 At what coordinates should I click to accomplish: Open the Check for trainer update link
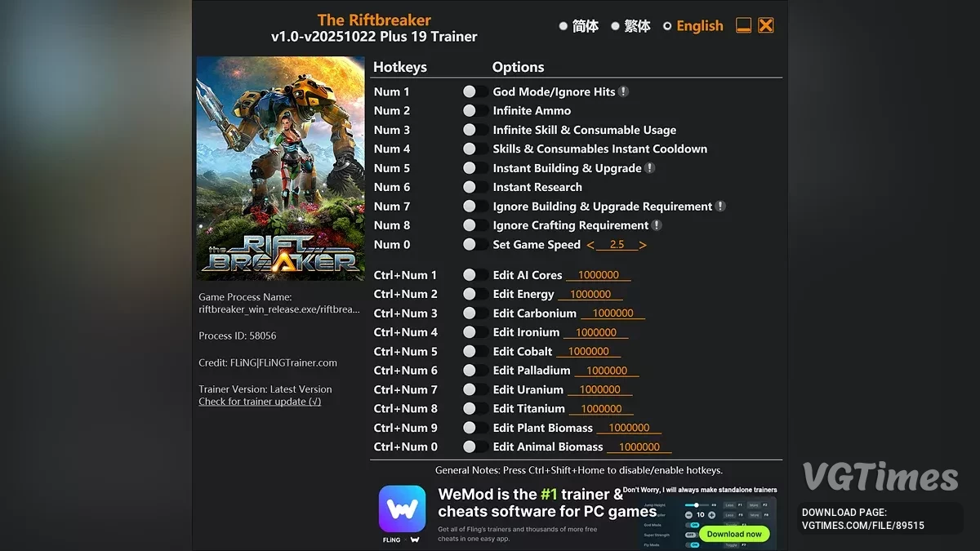[x=260, y=402]
